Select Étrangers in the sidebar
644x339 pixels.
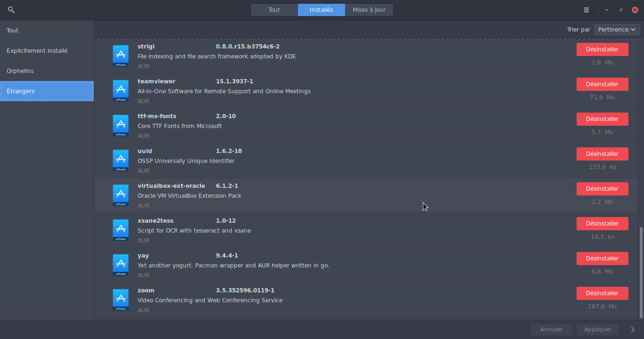tap(47, 91)
